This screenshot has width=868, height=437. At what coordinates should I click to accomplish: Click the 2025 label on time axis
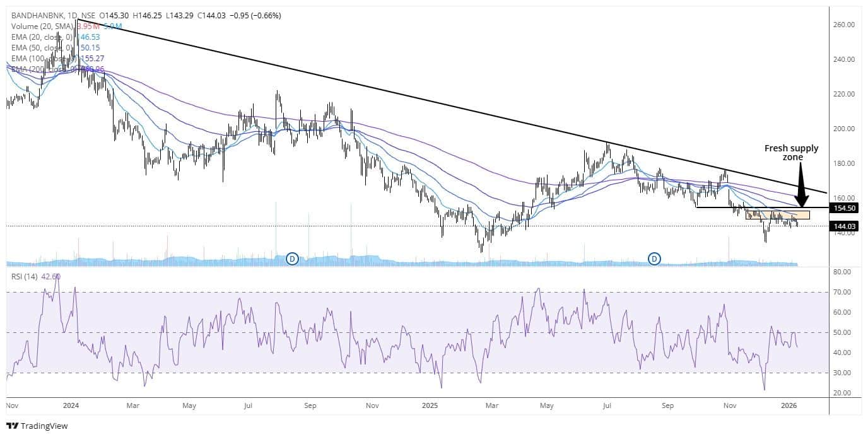(x=430, y=407)
